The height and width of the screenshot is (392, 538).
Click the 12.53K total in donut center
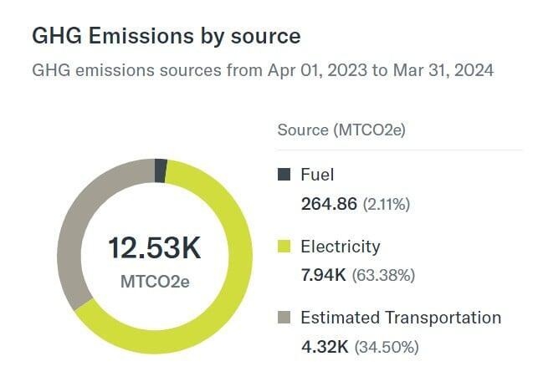(155, 248)
